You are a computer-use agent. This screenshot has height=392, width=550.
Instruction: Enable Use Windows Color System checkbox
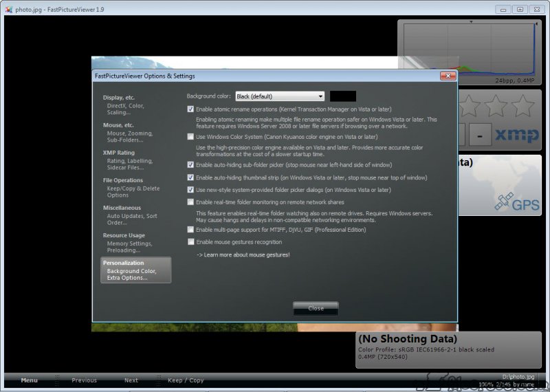click(x=190, y=137)
